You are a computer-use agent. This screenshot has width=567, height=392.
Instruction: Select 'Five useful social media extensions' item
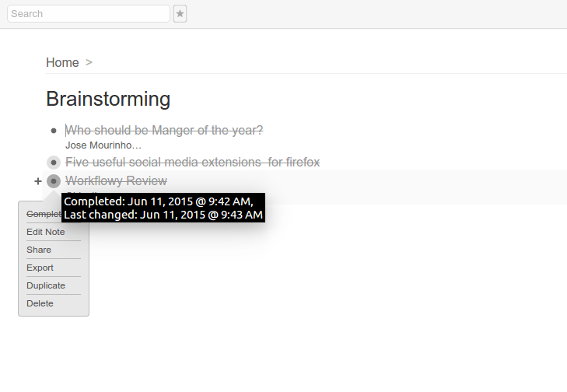[x=192, y=162]
